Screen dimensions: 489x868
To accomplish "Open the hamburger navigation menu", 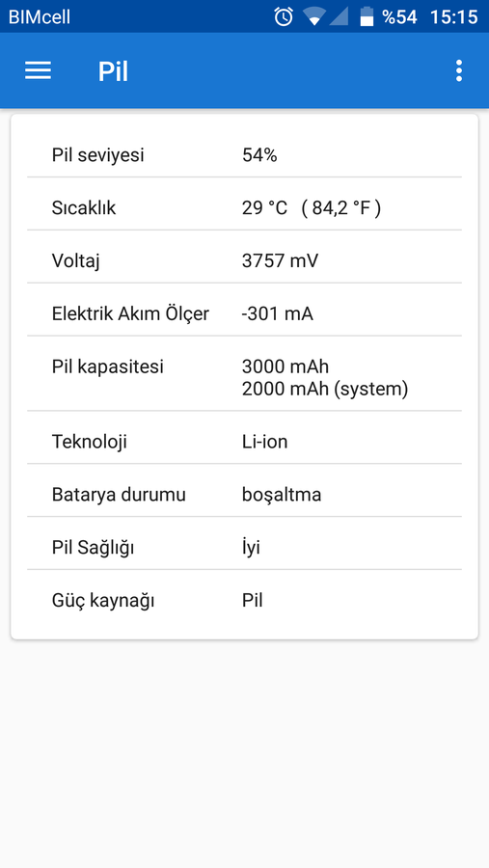I will click(x=39, y=70).
